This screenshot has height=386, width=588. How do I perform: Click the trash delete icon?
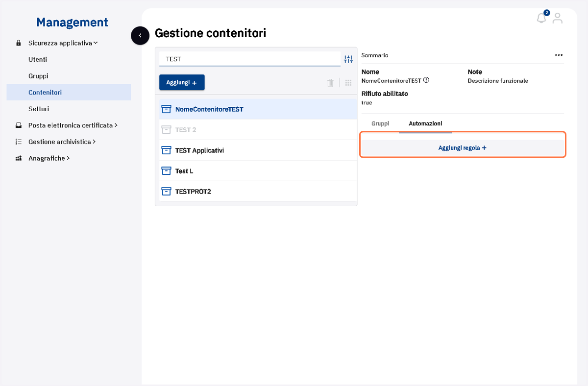point(330,83)
